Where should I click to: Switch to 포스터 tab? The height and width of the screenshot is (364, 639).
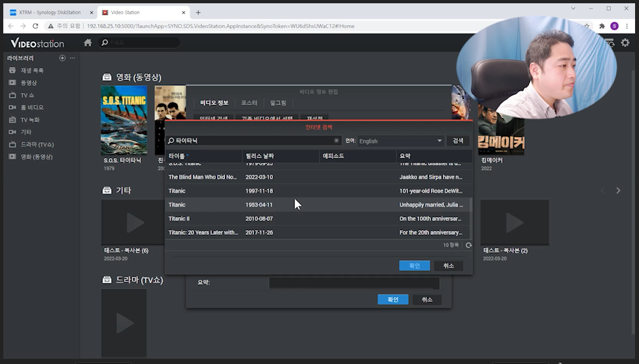click(x=249, y=103)
